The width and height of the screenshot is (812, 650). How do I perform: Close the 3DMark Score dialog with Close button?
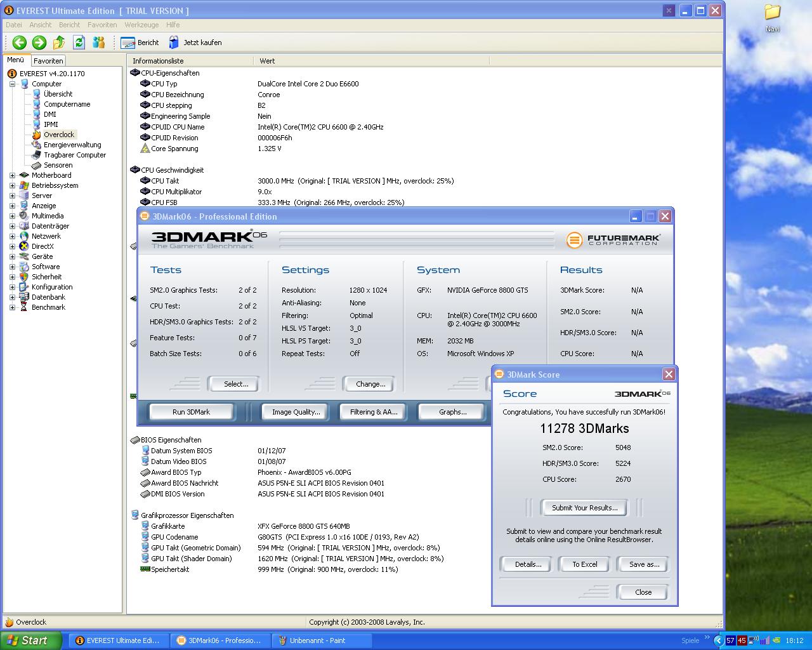tap(643, 592)
